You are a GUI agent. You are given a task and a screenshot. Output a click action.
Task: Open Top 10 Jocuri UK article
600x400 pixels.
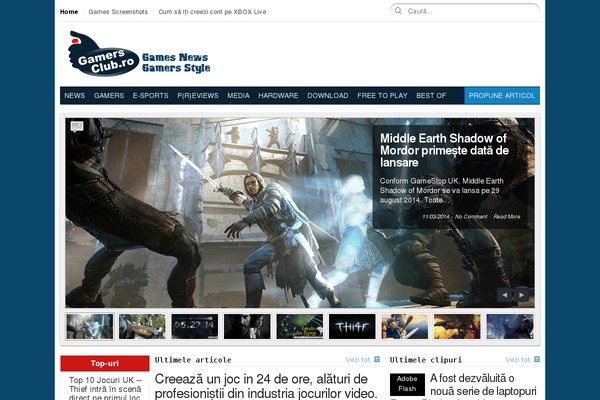[105, 389]
